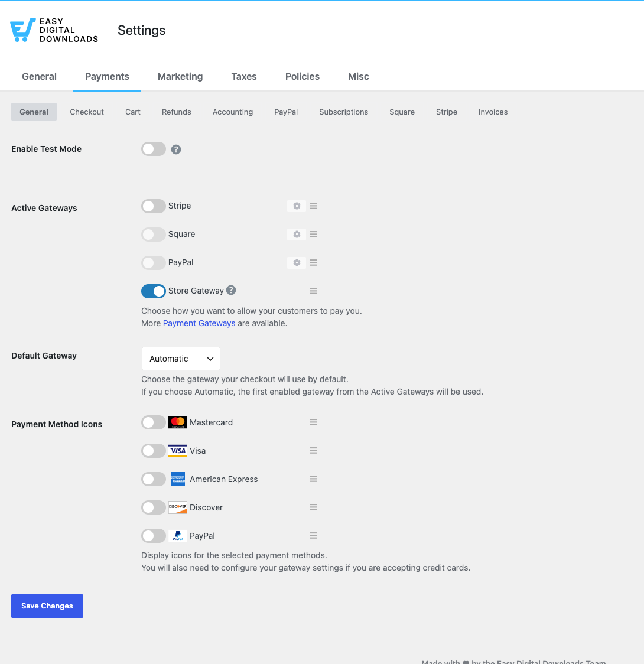This screenshot has width=644, height=664.
Task: Turn on the Mastercard icon toggle
Action: point(153,422)
